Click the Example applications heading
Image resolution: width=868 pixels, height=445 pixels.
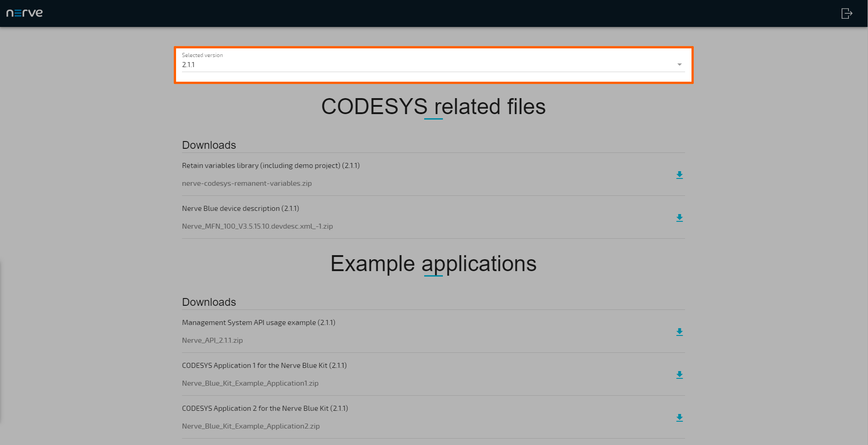433,263
